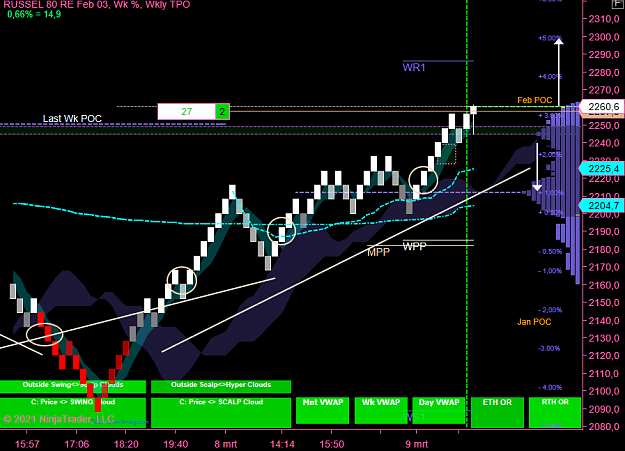The image size is (625, 451).
Task: Click the -4.00% level label
Action: (x=550, y=388)
